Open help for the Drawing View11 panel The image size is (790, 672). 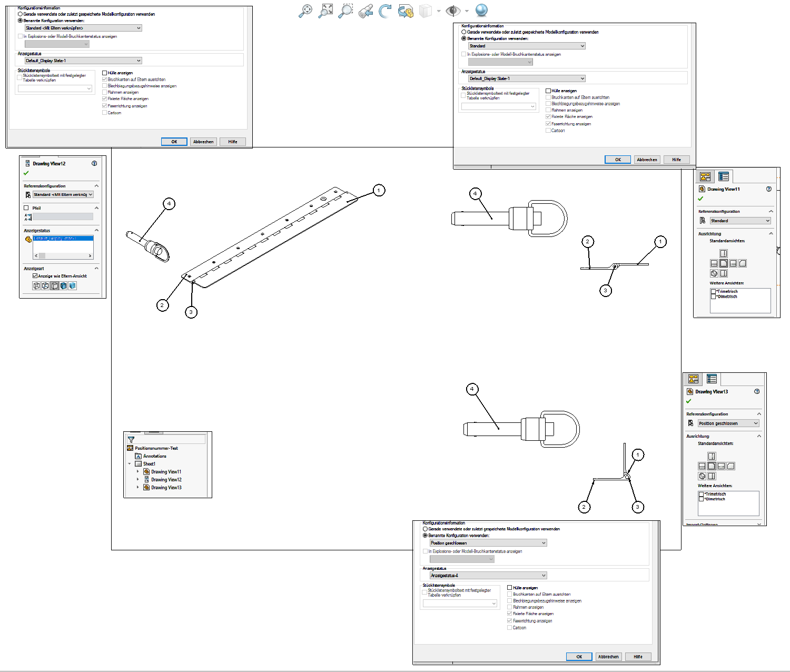click(769, 189)
